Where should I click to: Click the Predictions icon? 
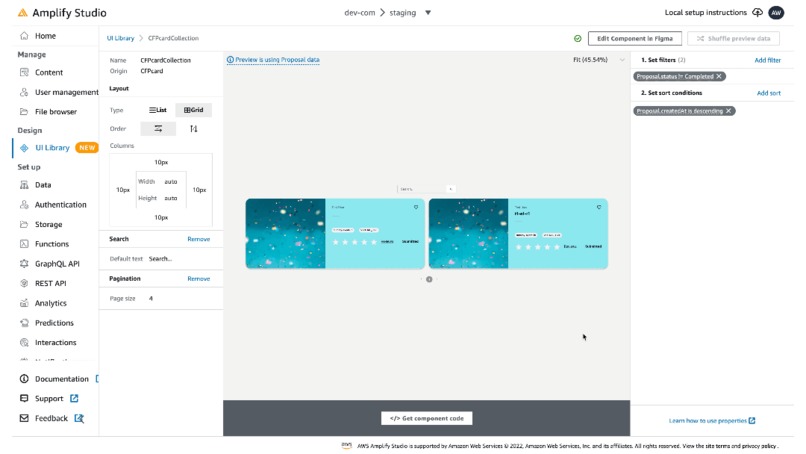click(24, 323)
